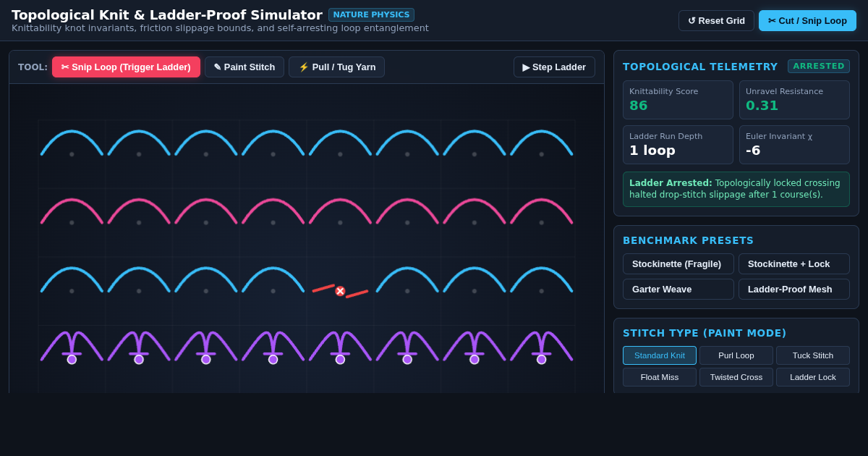Choose Ladder Lock stitch type
Image resolution: width=868 pixels, height=456 pixels.
(x=813, y=377)
